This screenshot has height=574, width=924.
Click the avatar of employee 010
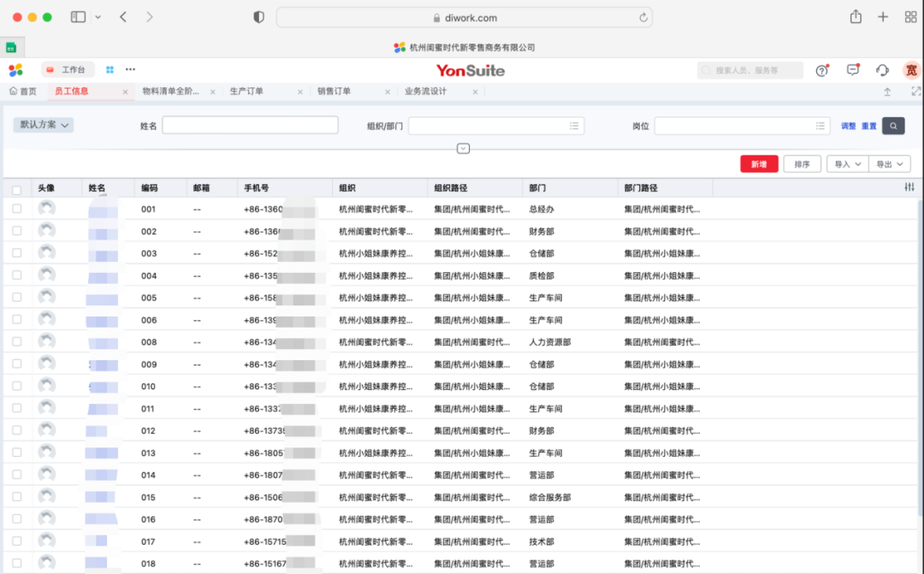pos(46,386)
